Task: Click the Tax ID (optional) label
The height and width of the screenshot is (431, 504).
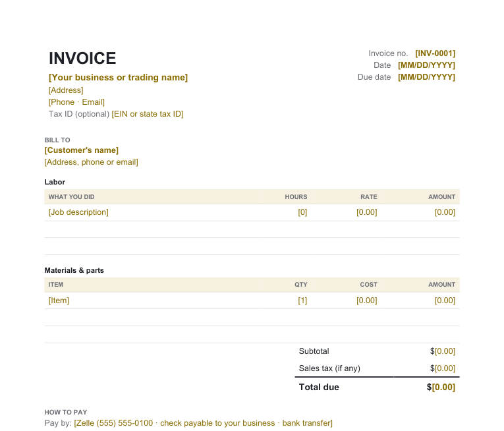Action: 79,114
